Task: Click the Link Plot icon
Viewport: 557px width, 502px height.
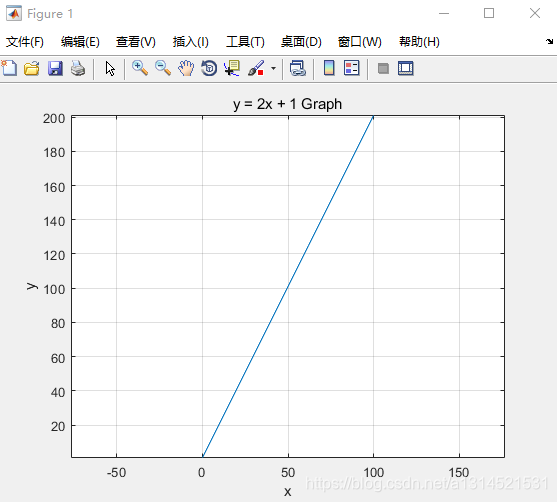Action: point(298,68)
